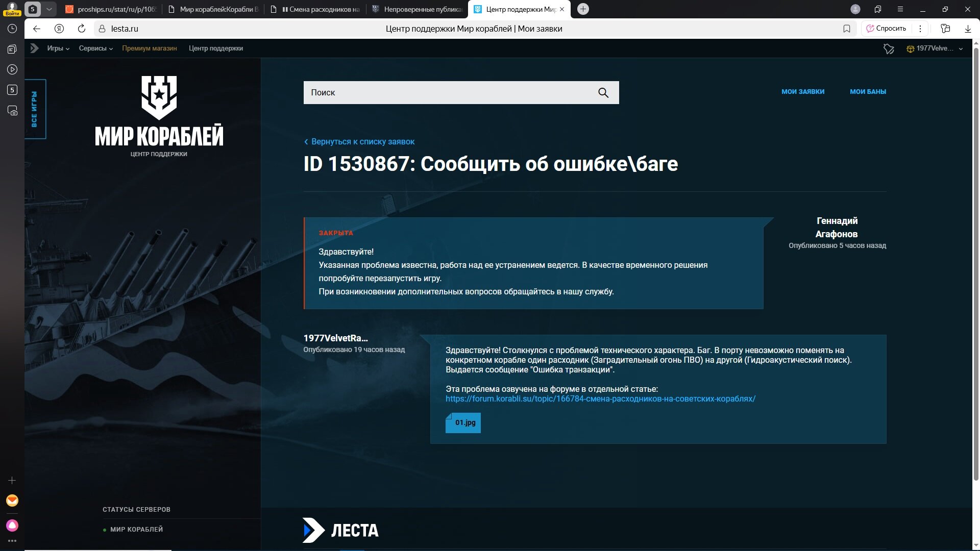
Task: Add a sidebar item with the plus icon
Action: (12, 481)
